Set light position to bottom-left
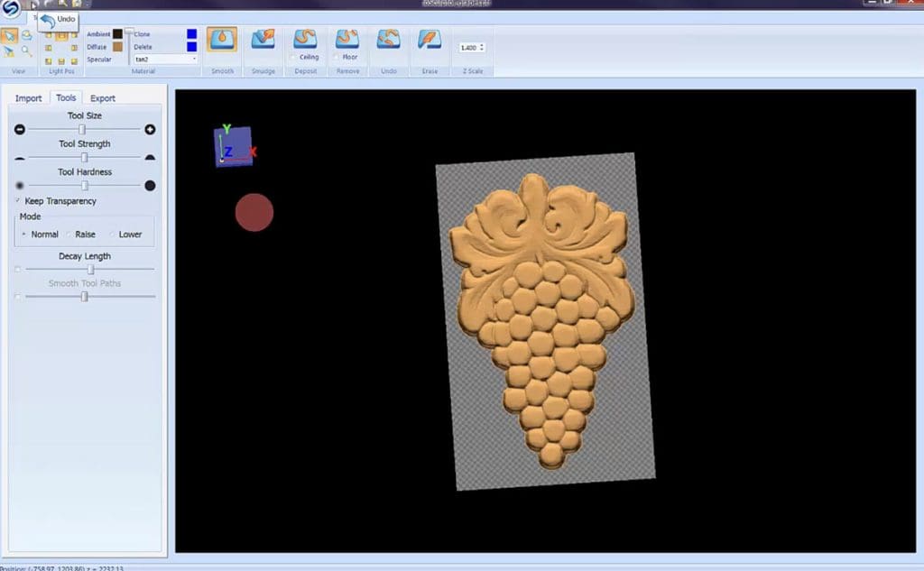924x571 pixels. 49,61
